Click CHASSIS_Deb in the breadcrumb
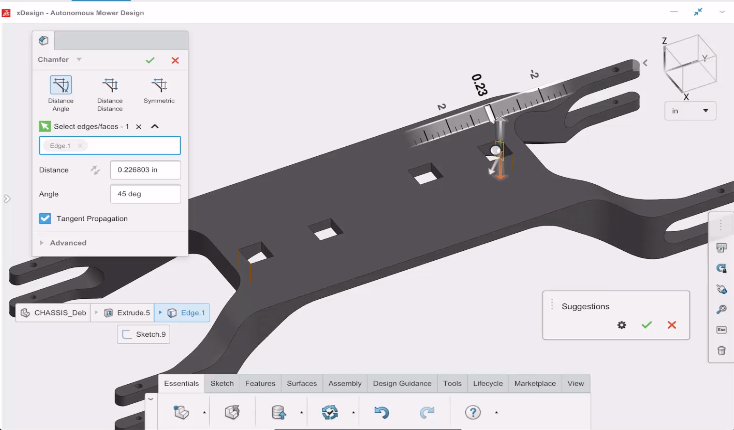Image resolution: width=734 pixels, height=430 pixels. (x=55, y=313)
